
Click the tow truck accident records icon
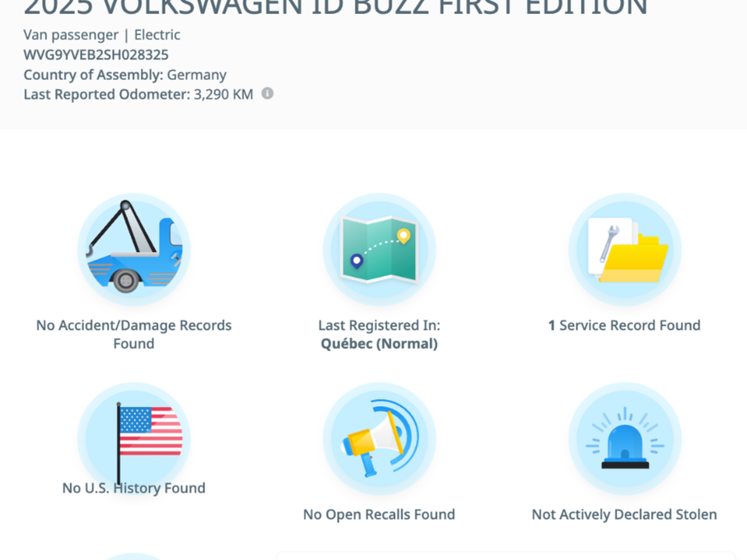point(134,250)
